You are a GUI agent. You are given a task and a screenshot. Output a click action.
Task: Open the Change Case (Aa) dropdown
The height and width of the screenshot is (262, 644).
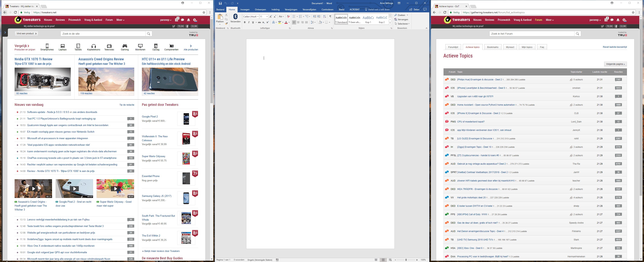click(x=281, y=16)
